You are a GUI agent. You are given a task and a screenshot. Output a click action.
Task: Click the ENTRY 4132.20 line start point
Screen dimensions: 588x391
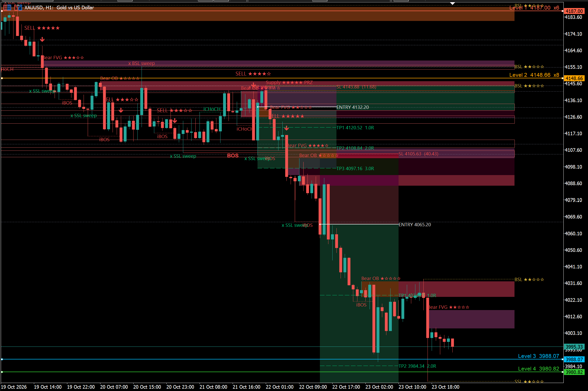coord(258,107)
